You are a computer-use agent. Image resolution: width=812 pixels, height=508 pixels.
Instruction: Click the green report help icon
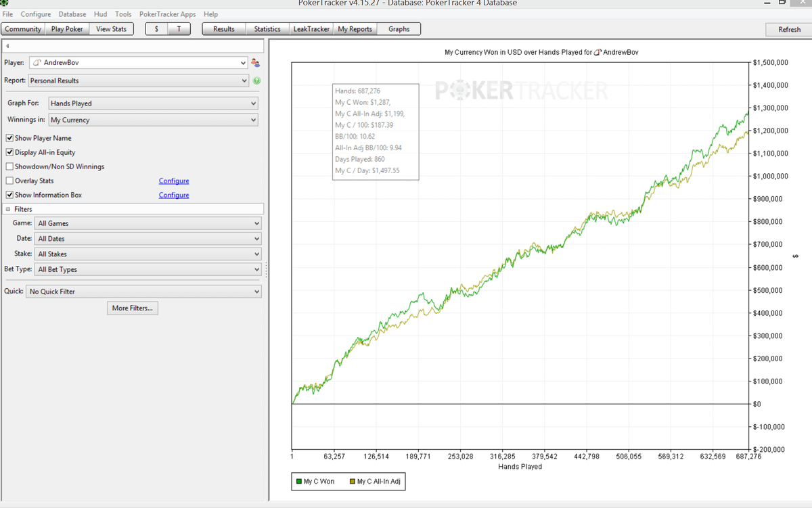(257, 80)
